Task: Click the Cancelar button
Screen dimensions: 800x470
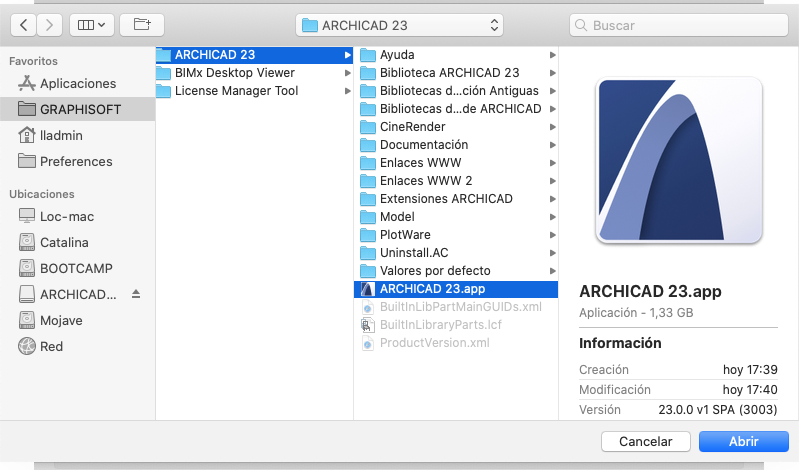Action: [x=645, y=441]
